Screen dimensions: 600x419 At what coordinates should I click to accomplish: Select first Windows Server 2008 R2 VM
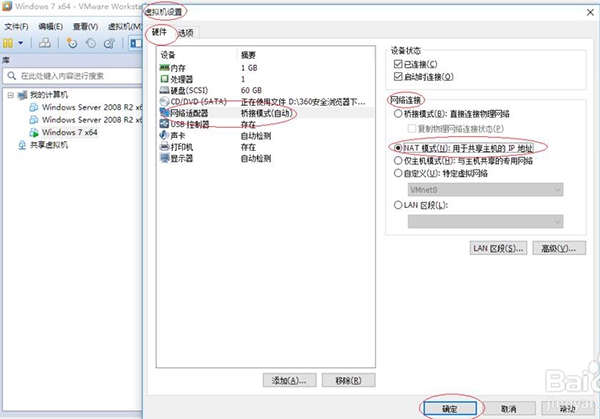92,107
